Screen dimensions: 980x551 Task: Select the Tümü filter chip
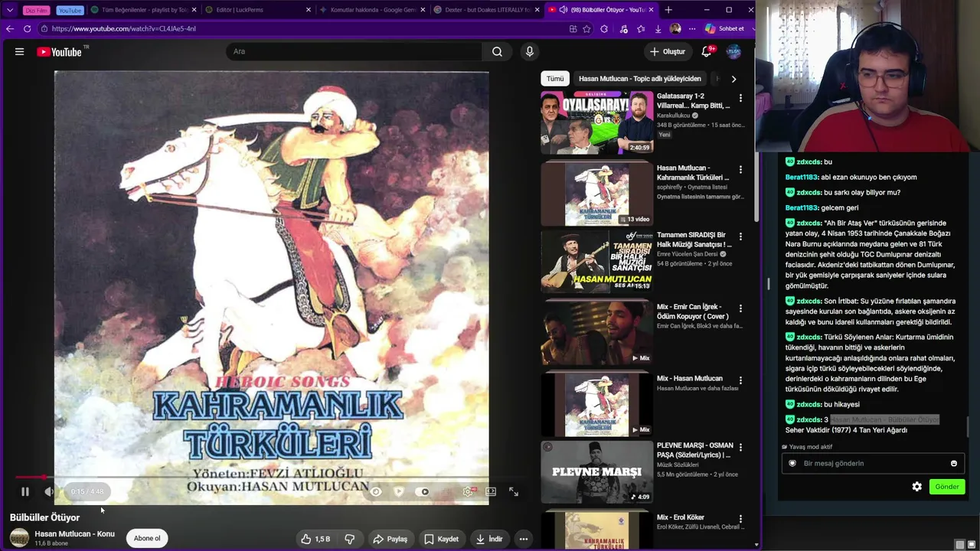(x=555, y=79)
